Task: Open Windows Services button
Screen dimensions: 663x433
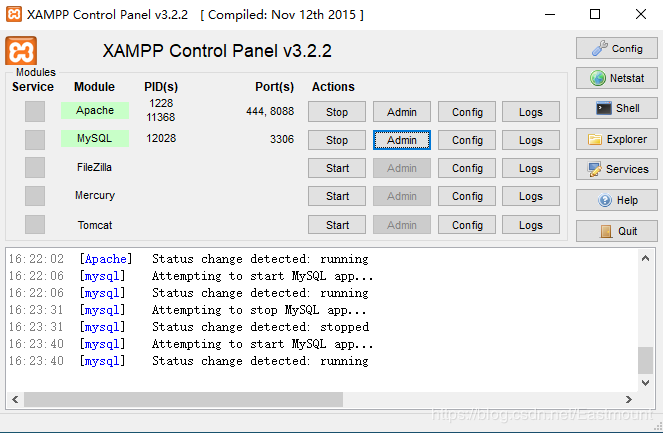Action: 616,169
